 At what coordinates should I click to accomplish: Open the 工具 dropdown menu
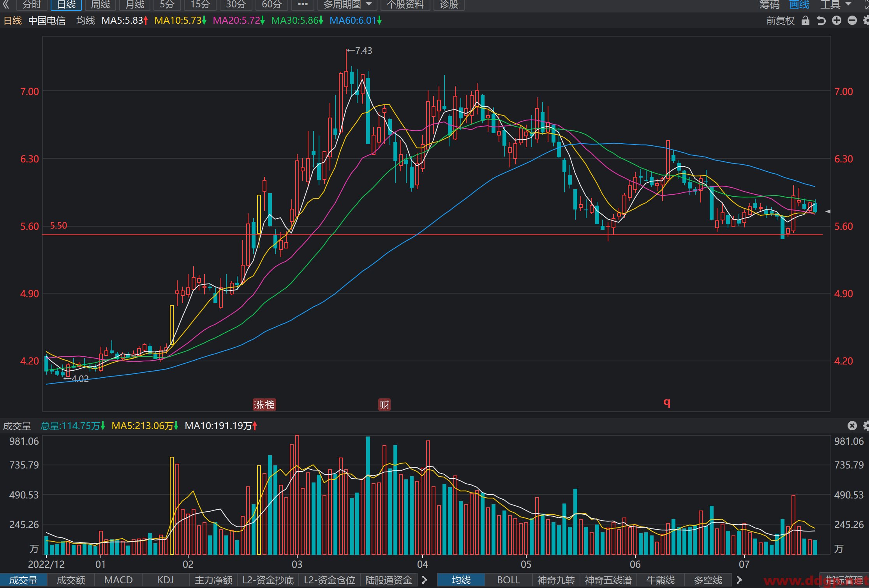pyautogui.click(x=836, y=5)
